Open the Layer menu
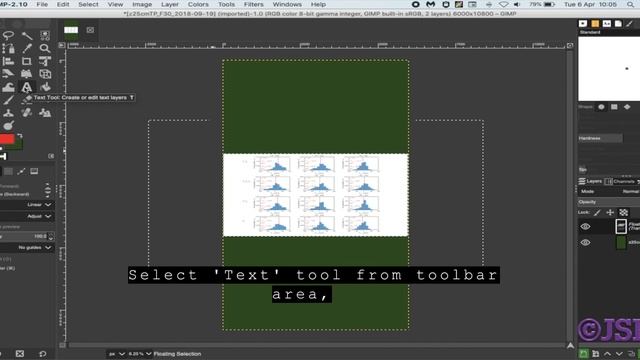This screenshot has width=640, height=360. click(x=169, y=4)
